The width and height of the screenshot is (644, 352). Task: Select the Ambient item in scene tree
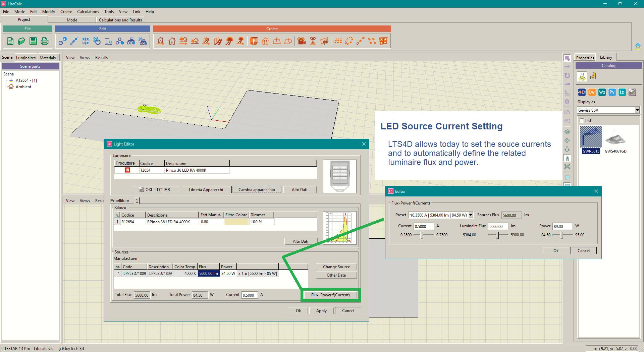coord(23,87)
